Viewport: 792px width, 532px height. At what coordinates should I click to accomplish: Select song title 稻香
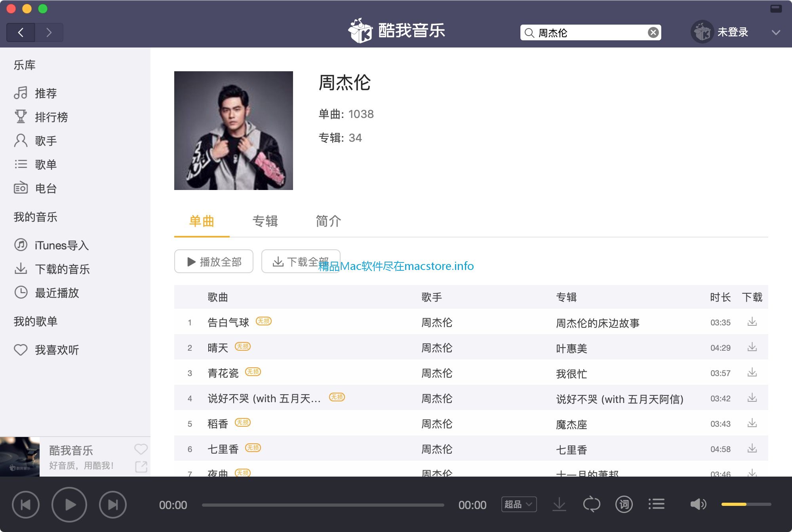(x=218, y=424)
